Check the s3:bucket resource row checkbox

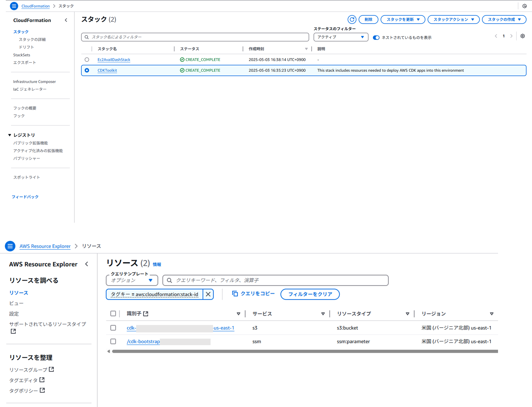click(113, 328)
